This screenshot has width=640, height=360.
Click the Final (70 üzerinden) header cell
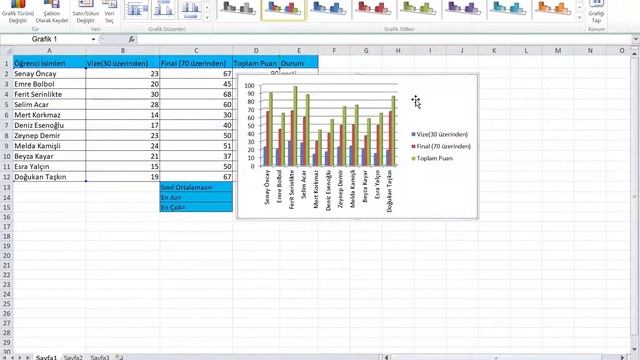coord(196,63)
